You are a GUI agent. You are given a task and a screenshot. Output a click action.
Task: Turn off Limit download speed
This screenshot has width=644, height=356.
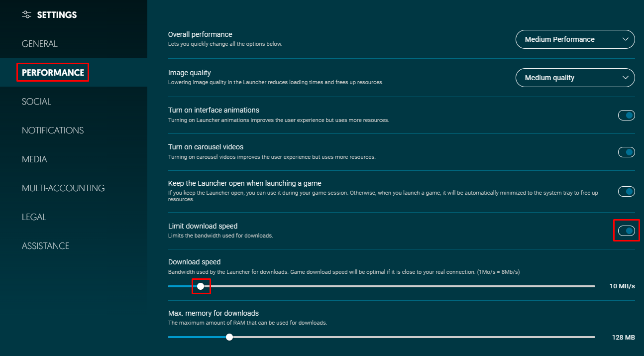[626, 230]
